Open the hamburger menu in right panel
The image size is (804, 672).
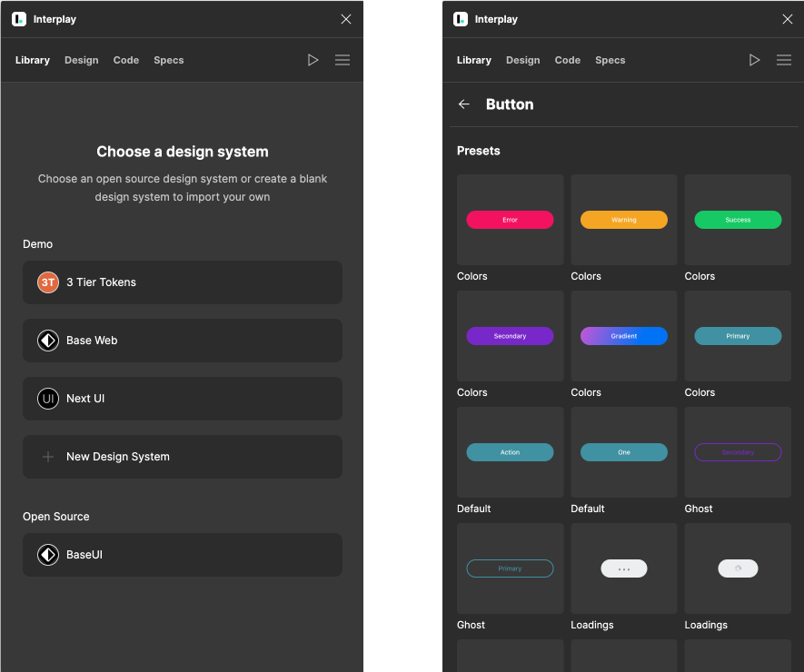click(x=784, y=60)
